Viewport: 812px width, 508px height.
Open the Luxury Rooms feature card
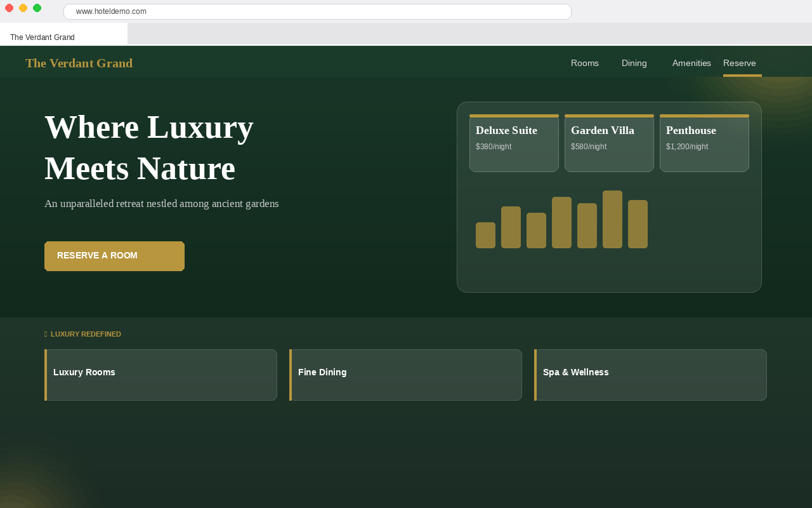(160, 375)
